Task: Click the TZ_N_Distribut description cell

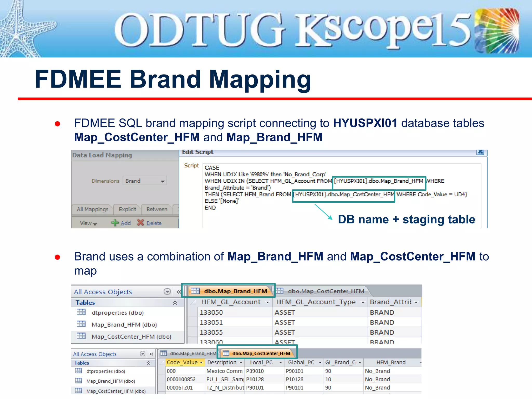Action: (x=225, y=388)
